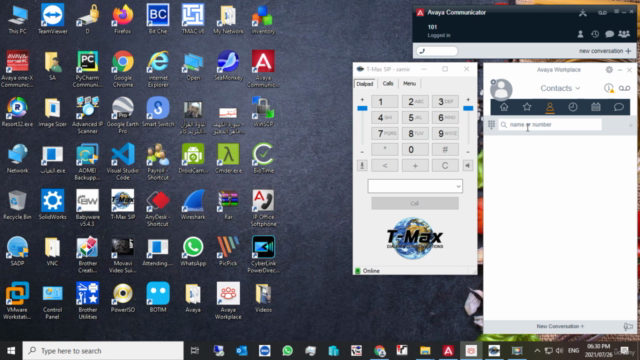Open the Advanced IP Scanner desktop icon
640x360 pixels.
[x=87, y=115]
